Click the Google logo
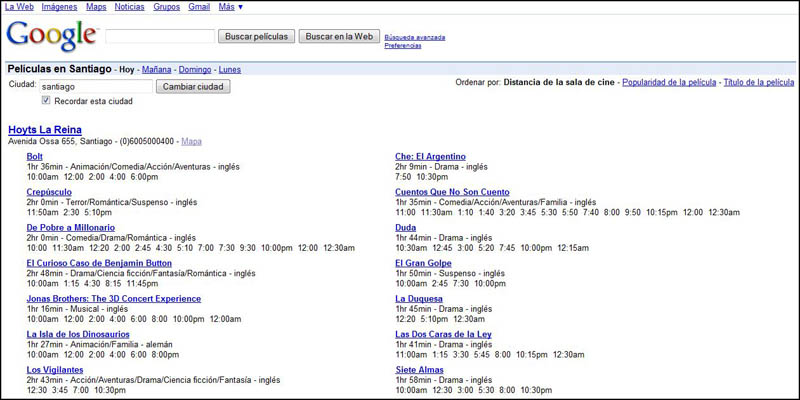 tap(52, 36)
